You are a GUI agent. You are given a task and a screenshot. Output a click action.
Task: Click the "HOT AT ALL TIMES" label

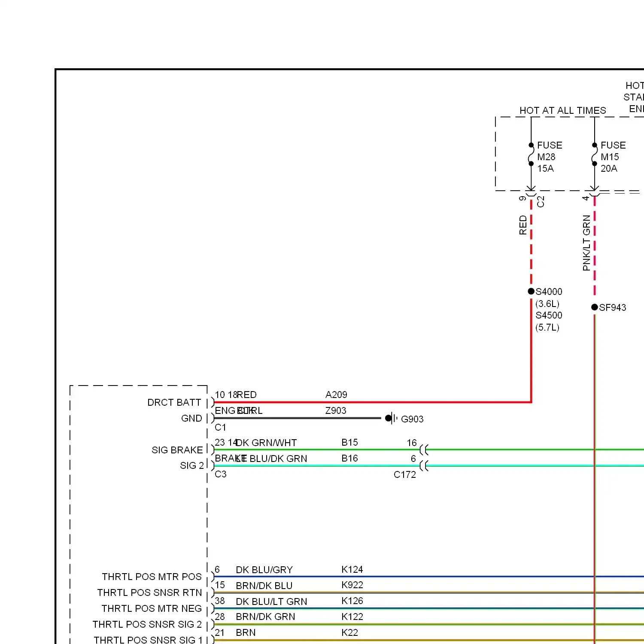pos(562,110)
